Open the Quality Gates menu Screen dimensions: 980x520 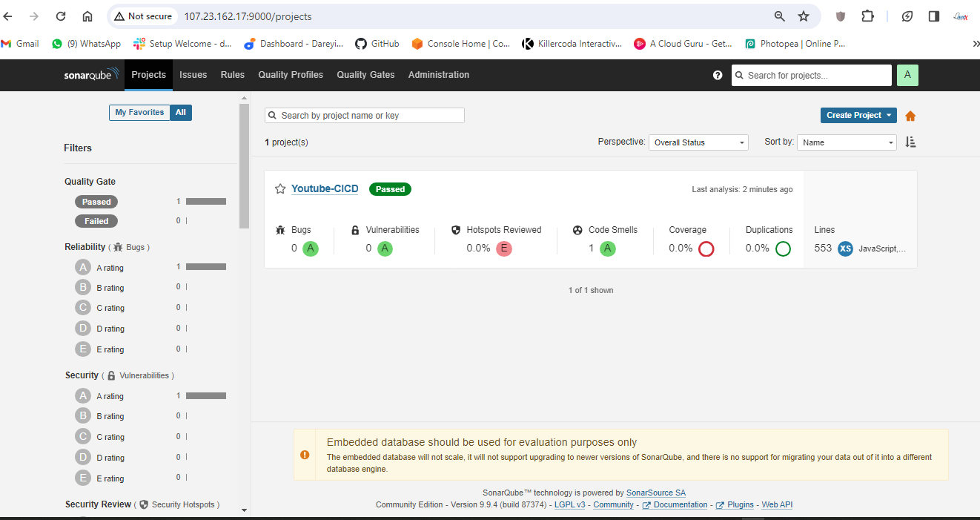pos(365,75)
